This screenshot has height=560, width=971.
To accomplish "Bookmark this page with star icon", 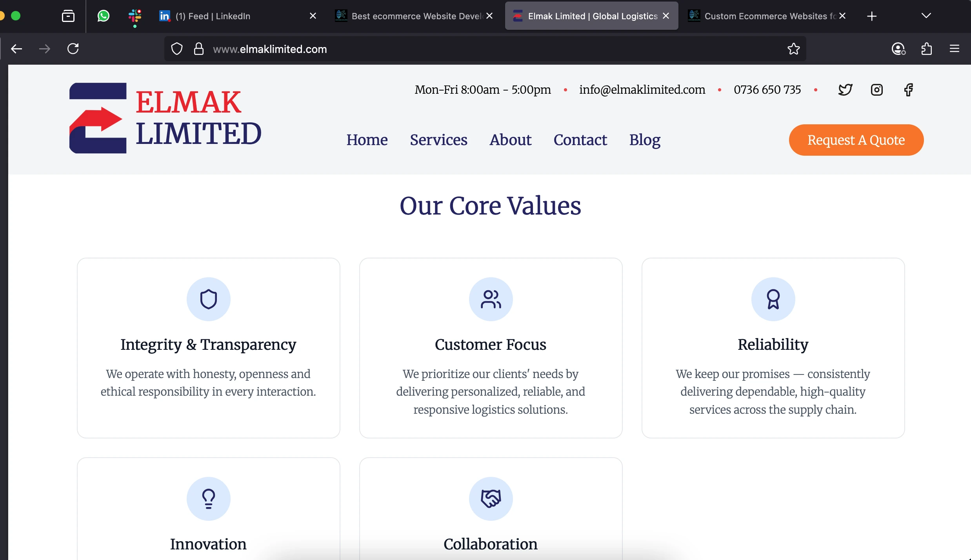I will (x=793, y=49).
